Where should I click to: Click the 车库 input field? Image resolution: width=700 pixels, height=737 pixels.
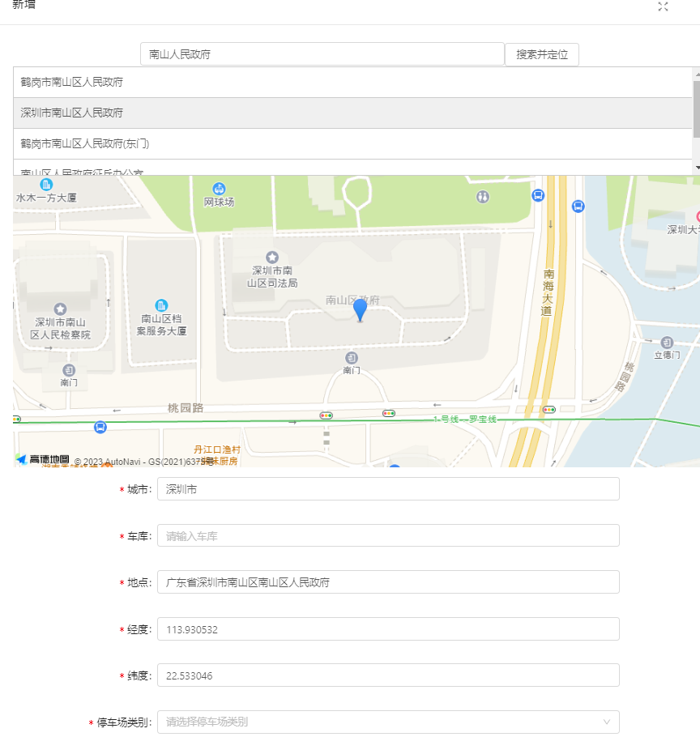388,536
